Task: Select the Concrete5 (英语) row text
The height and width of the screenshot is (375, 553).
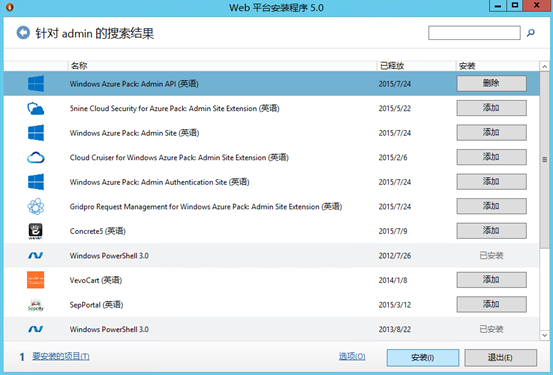Action: pyautogui.click(x=98, y=231)
